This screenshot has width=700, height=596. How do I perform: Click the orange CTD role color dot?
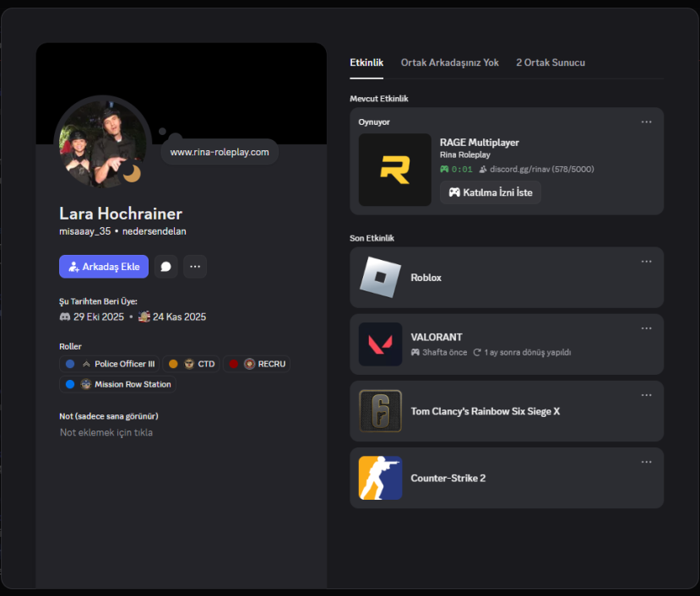[x=173, y=364]
